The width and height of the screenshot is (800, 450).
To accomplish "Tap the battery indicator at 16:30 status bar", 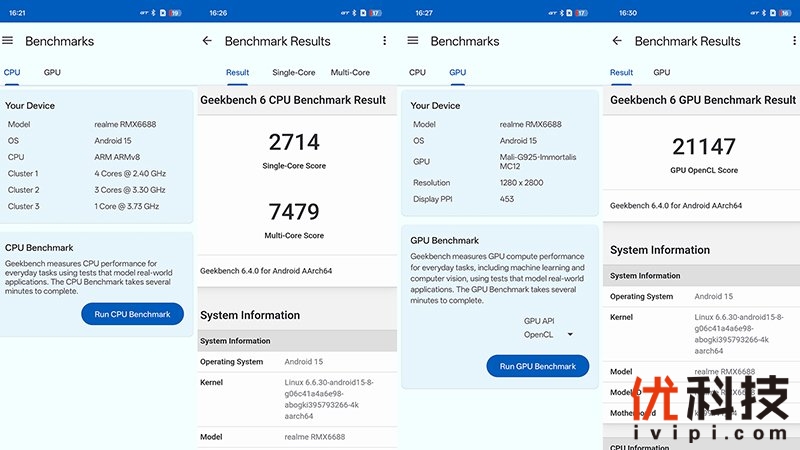I will (784, 13).
